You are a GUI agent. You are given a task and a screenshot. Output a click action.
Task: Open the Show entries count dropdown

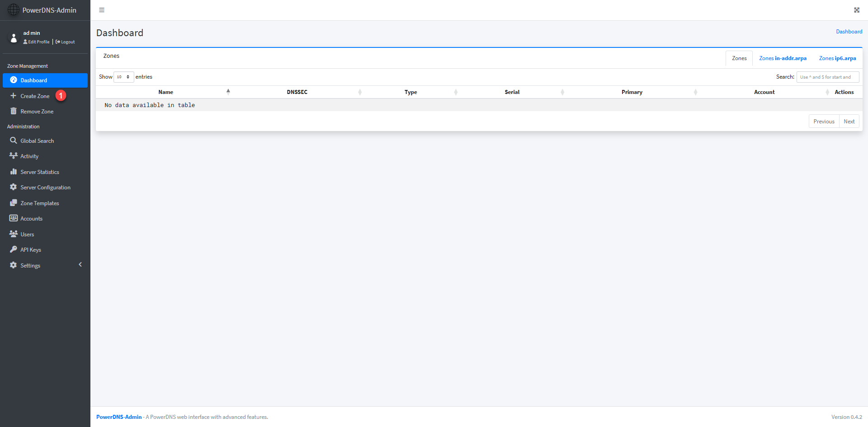(123, 77)
